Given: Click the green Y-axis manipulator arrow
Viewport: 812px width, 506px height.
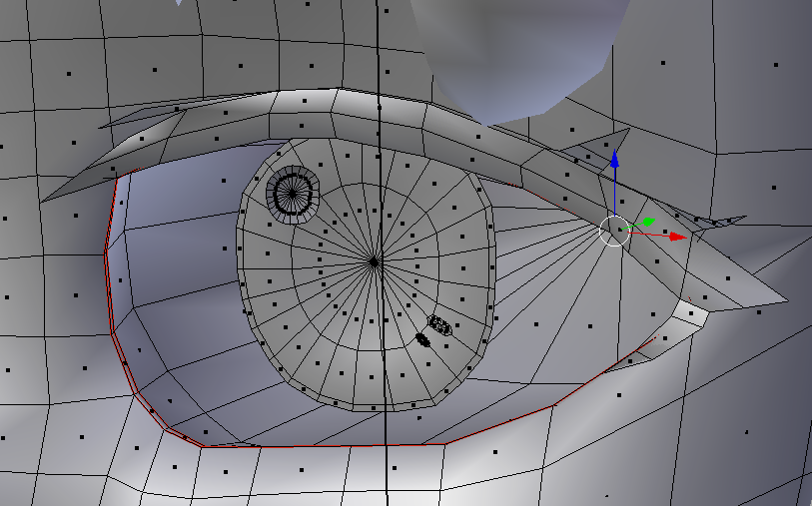Looking at the screenshot, I should tap(648, 223).
